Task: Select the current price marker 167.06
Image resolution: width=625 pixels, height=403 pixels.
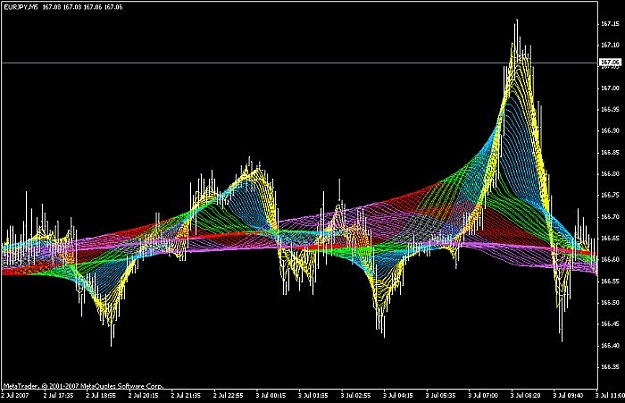Action: tap(610, 62)
